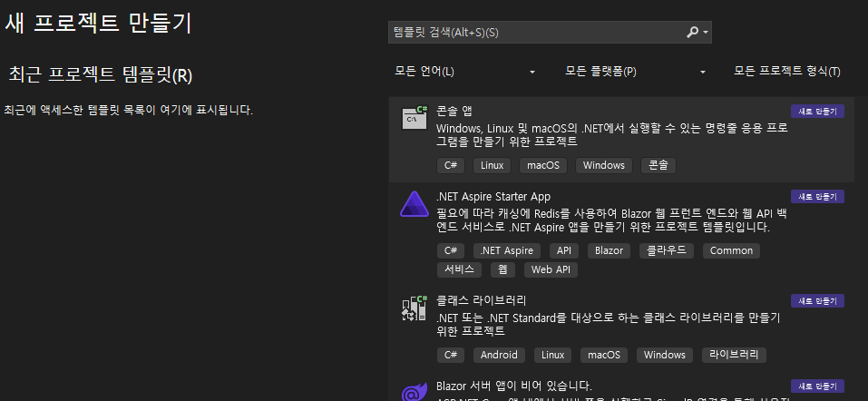Screen dimensions: 868x401
Task: Click the 콘솔 앱 description text
Action: coord(612,134)
